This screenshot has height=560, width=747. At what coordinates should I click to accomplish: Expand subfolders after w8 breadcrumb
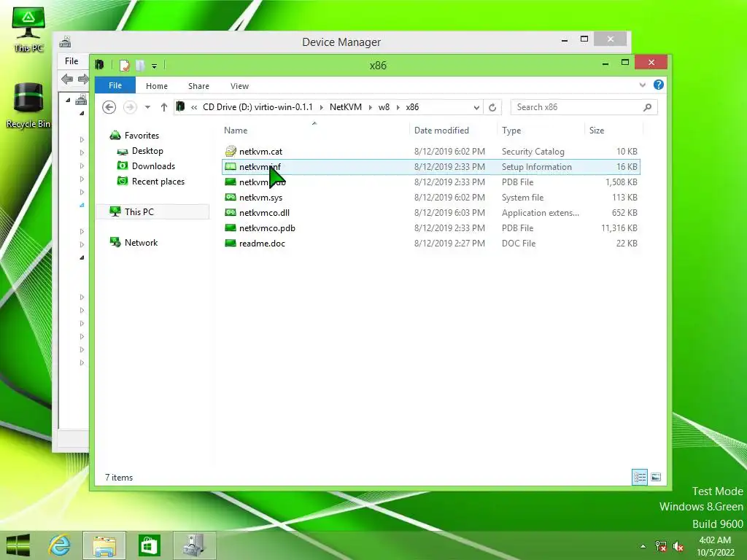[x=398, y=107]
